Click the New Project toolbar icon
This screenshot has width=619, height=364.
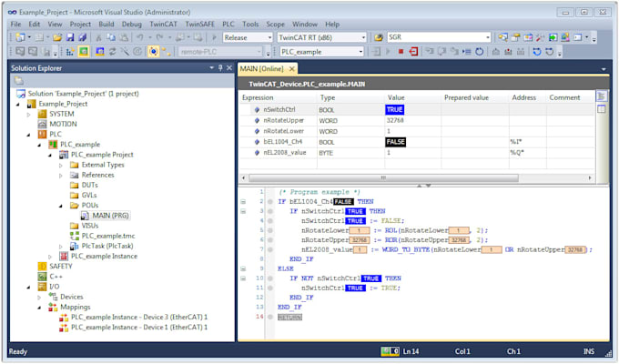click(x=19, y=37)
